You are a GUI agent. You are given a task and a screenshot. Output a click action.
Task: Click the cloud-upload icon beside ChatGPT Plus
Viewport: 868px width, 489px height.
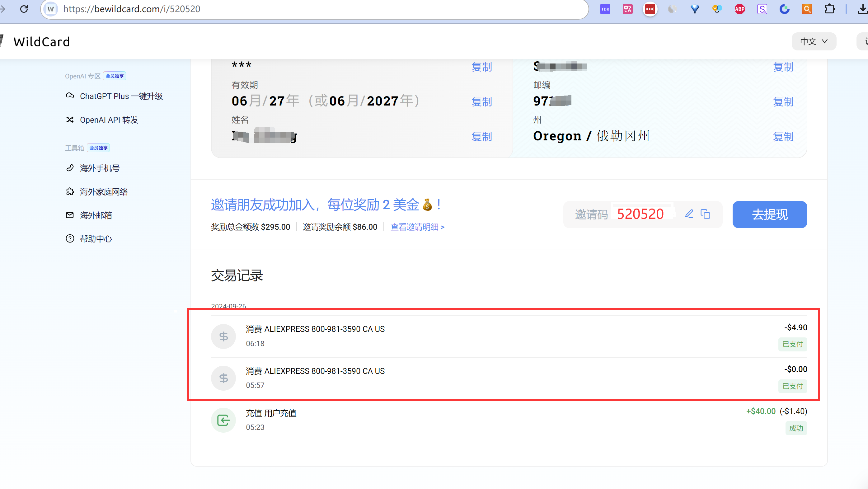pyautogui.click(x=70, y=96)
